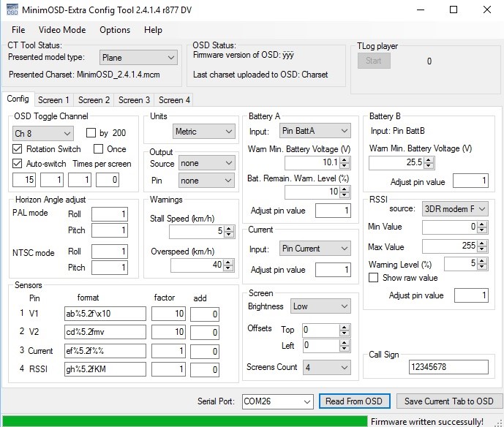Open the OSD Toggle Channel Ch 8 dropdown

pyautogui.click(x=43, y=133)
